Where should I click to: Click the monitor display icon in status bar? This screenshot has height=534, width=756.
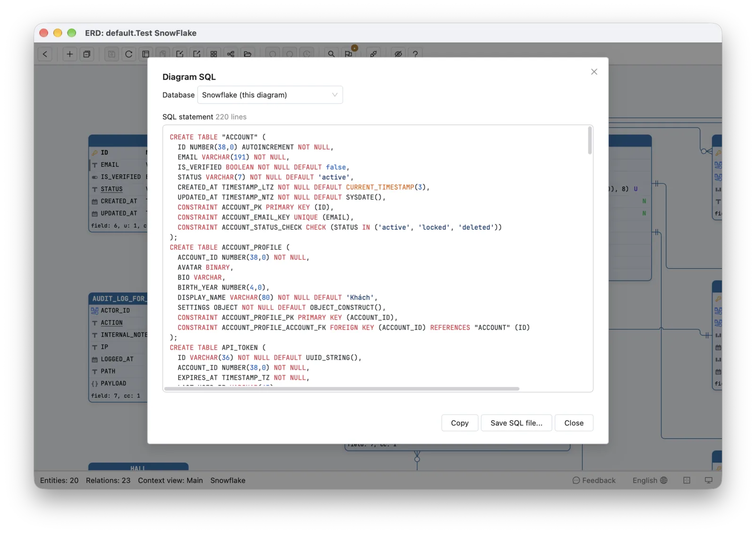point(708,480)
